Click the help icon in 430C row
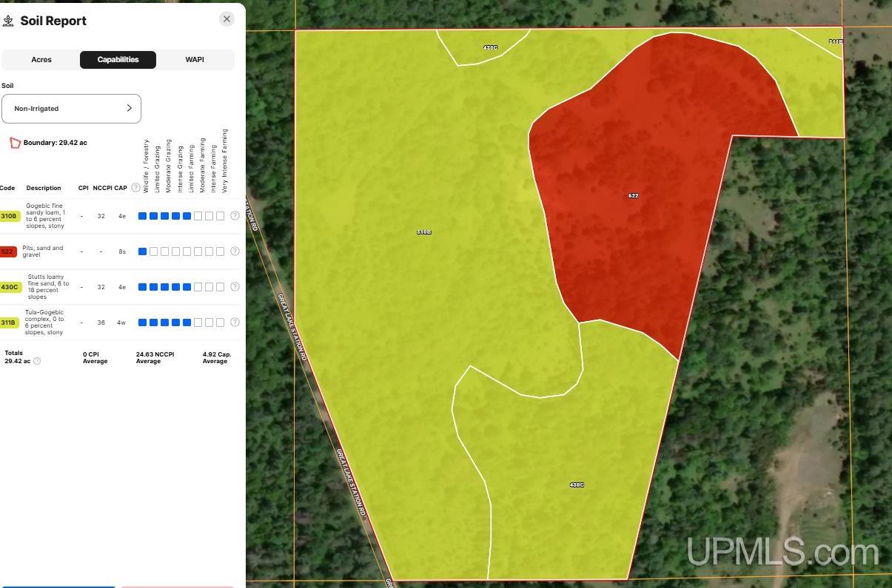Image resolution: width=892 pixels, height=588 pixels. click(235, 287)
